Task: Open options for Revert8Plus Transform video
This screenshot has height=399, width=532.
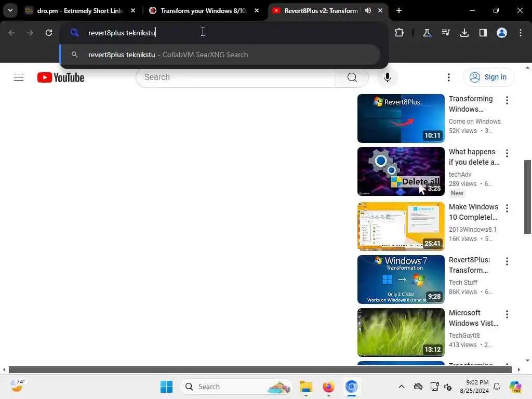Action: point(507,261)
